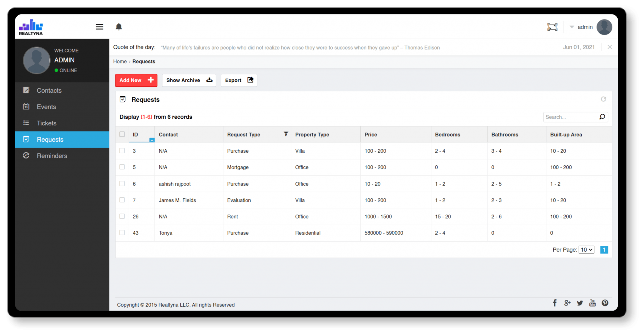The width and height of the screenshot is (644, 335).
Task: Select the Tickets sidebar icon
Action: pos(26,123)
